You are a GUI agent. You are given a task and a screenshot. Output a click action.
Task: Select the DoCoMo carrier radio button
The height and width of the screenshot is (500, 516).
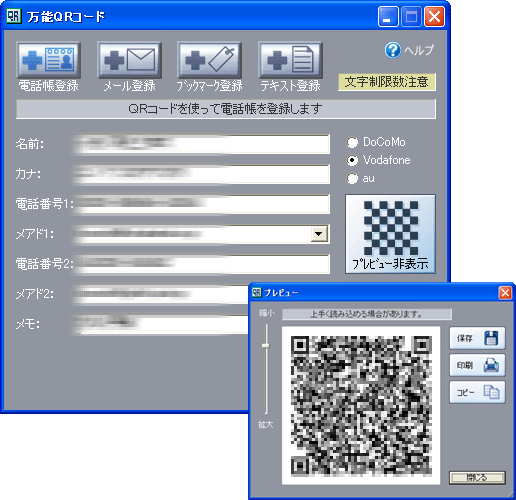tap(352, 142)
